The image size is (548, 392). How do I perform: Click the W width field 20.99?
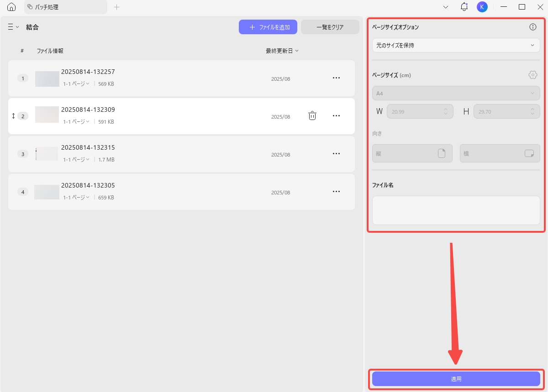(x=420, y=111)
